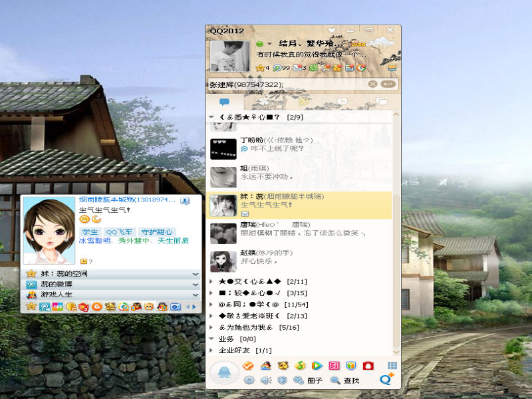Show next icons with right arrow in profile card
The width and height of the screenshot is (532, 399).
click(194, 307)
